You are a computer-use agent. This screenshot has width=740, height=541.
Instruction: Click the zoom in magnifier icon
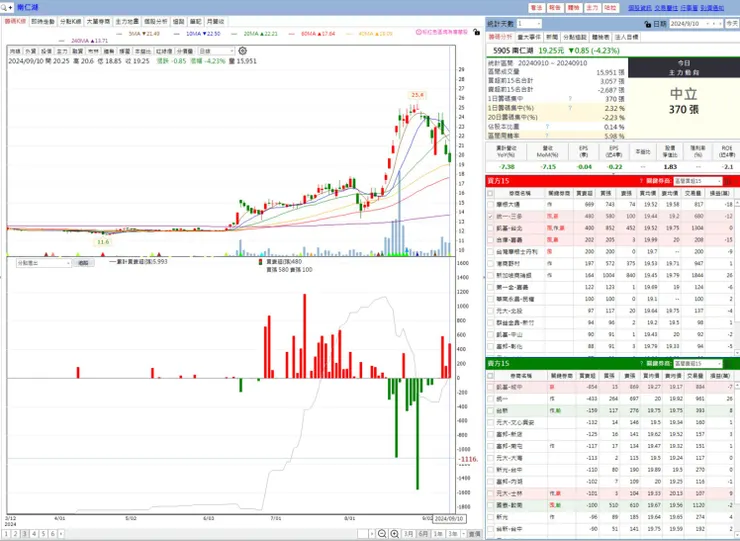pos(395,534)
